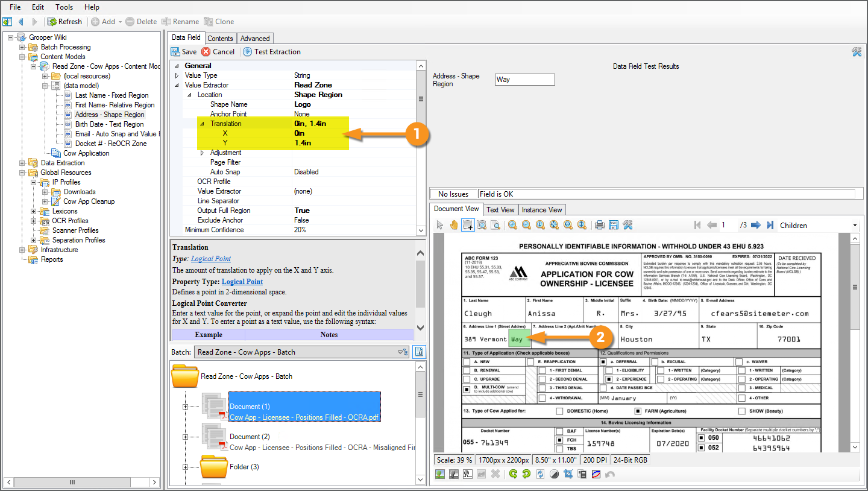868x491 pixels.
Task: Check the DOMESTIC (Home) checkbox
Action: pos(560,411)
